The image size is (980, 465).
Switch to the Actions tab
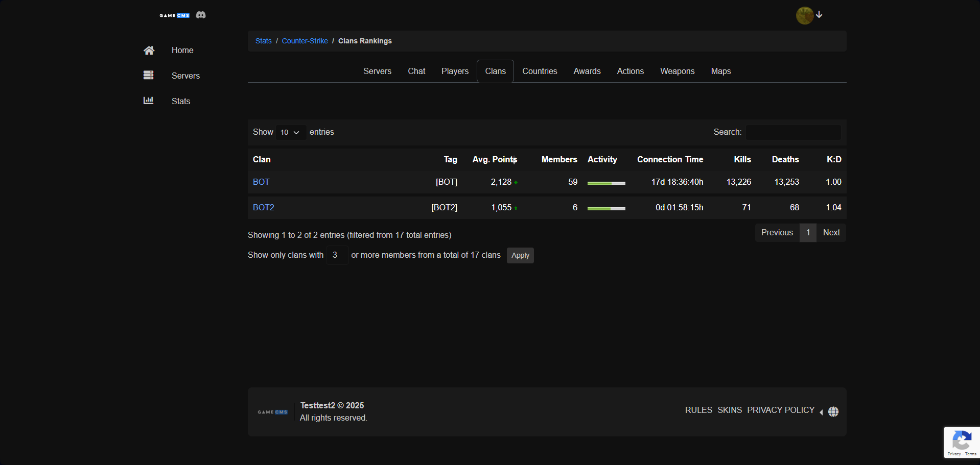point(630,71)
